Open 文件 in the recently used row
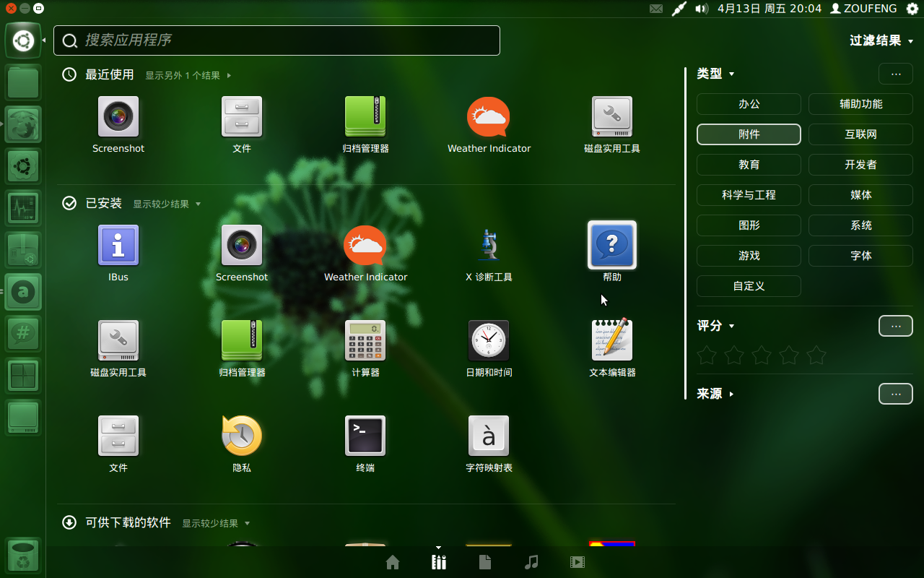Image resolution: width=924 pixels, height=578 pixels. click(242, 124)
